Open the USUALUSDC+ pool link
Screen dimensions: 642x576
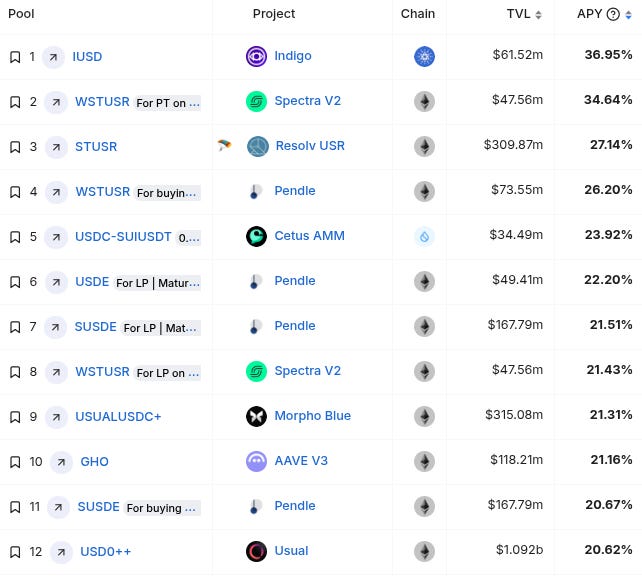[x=118, y=417]
